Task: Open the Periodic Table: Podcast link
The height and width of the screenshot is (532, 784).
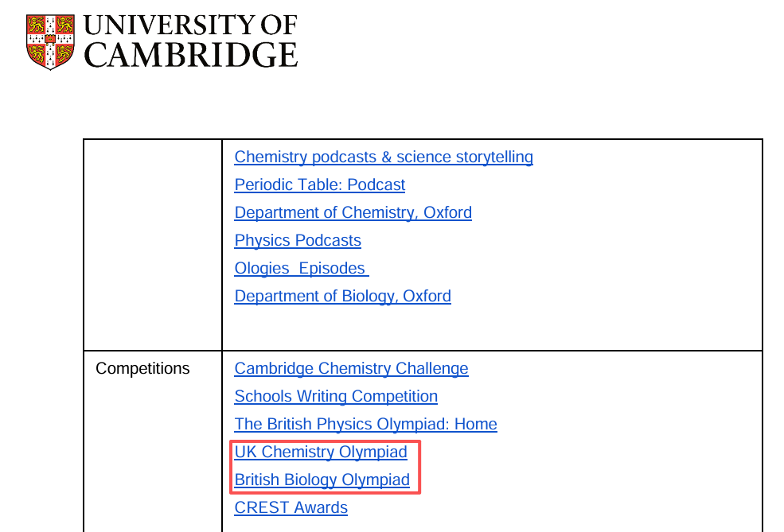Action: pyautogui.click(x=319, y=185)
